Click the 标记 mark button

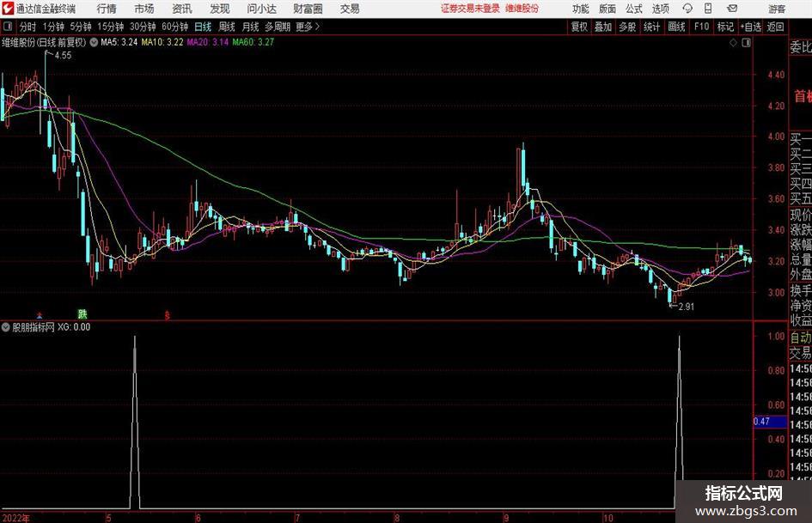725,27
